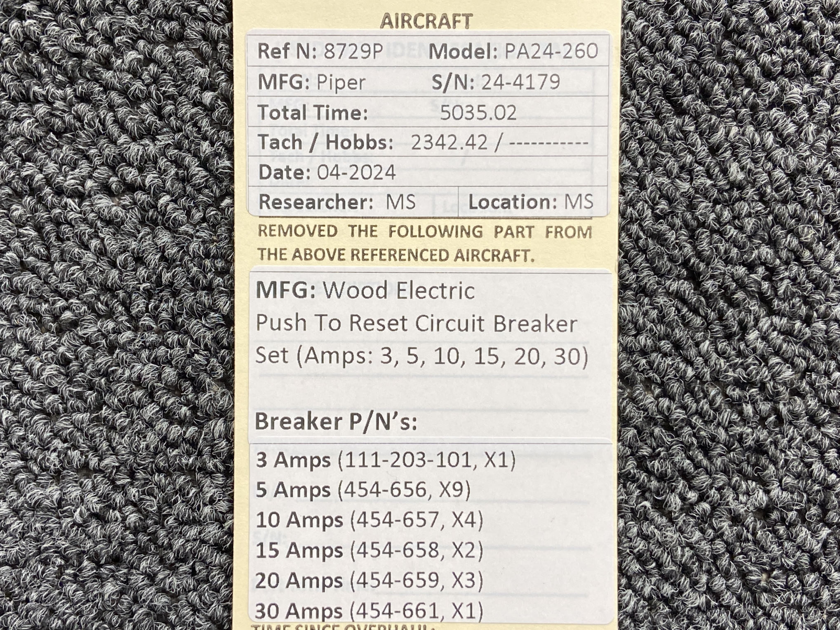The width and height of the screenshot is (840, 630).
Task: Click the Tach / Hobbs 2342.42 value
Action: point(449,143)
